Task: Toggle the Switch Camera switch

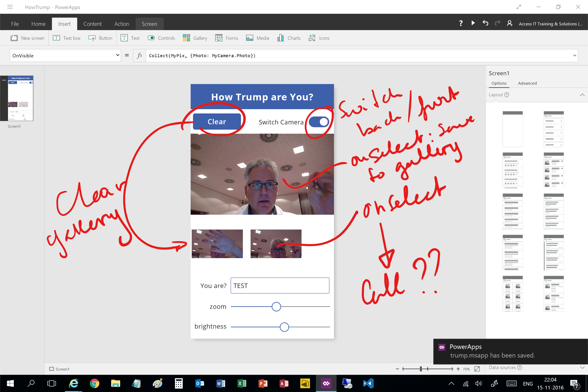Action: click(x=319, y=122)
